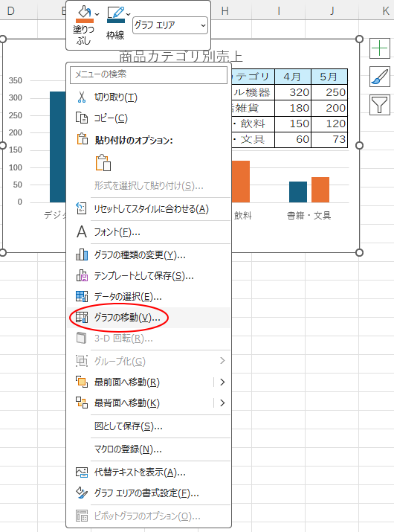394x532 pixels.
Task: Choose コピー(C) from the context menu
Action: pyautogui.click(x=149, y=118)
